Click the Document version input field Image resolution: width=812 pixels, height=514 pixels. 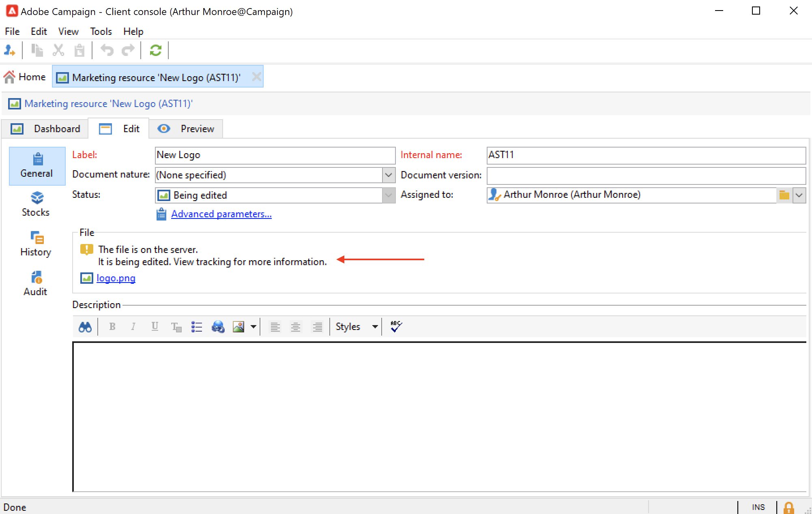click(646, 175)
